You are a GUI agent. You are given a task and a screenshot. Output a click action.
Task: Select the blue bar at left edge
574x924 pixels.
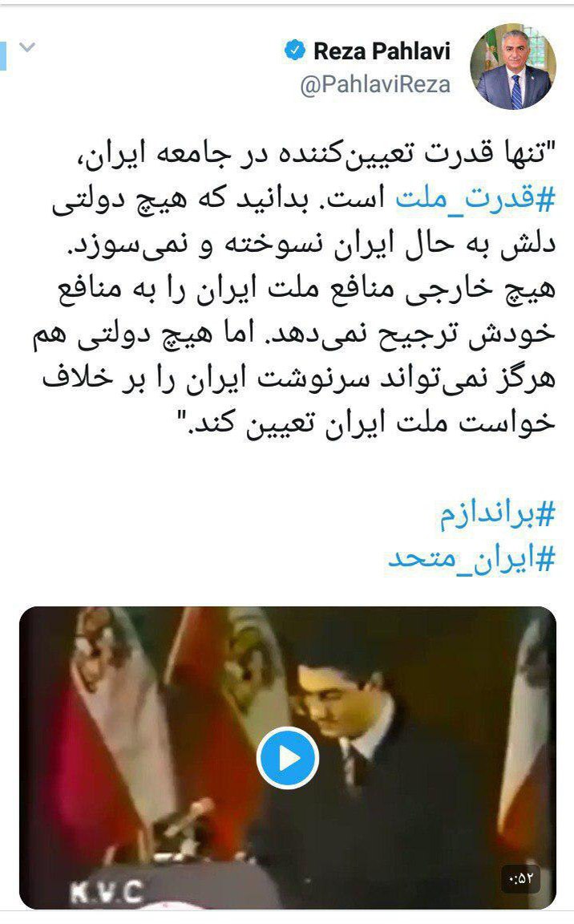pyautogui.click(x=2, y=55)
